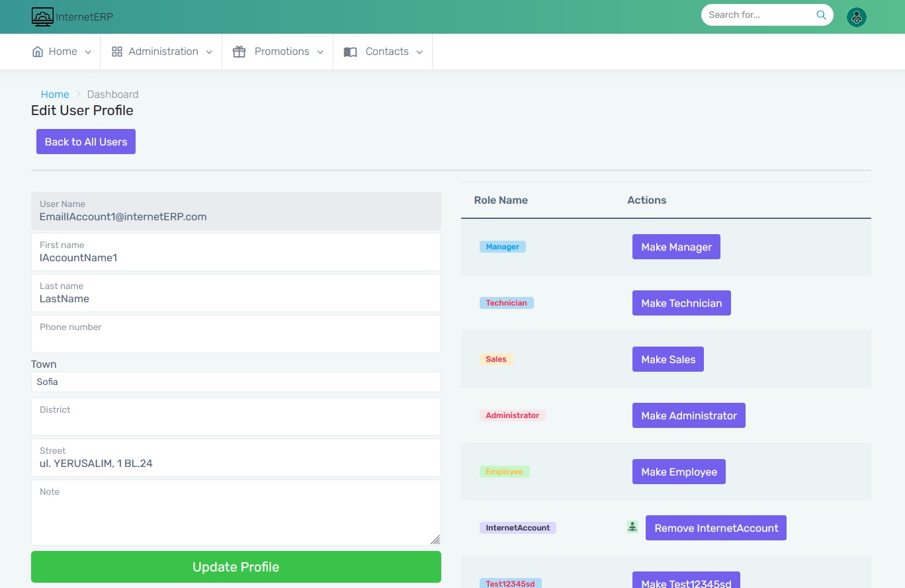Screen dimensions: 905x588
Task: Click the District input field
Action: pyautogui.click(x=236, y=417)
